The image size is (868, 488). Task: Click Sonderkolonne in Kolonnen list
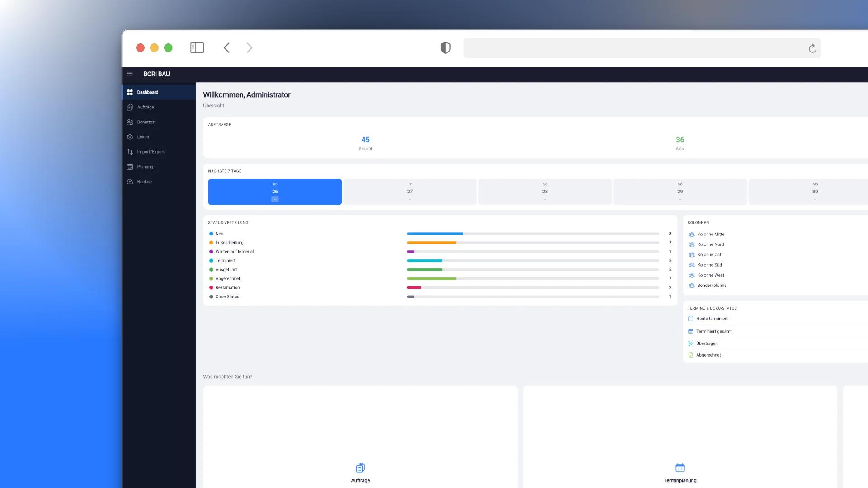tap(712, 286)
